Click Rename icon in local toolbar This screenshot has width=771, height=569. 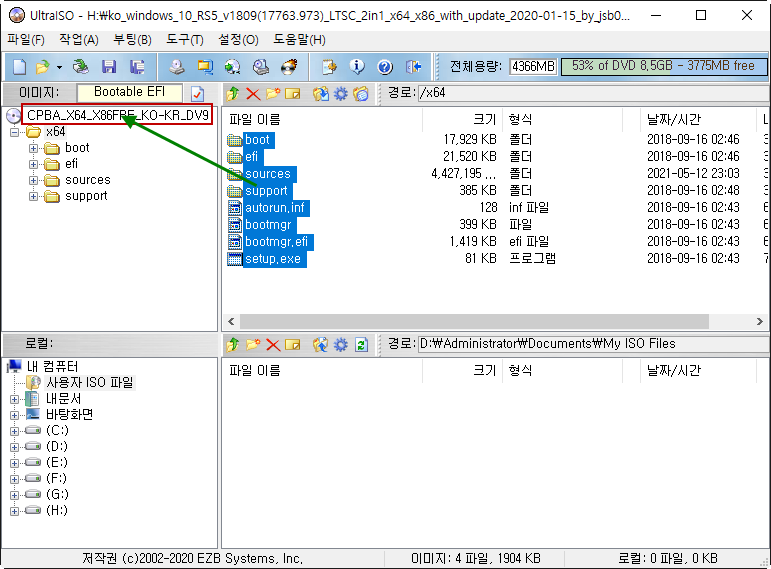coord(293,345)
